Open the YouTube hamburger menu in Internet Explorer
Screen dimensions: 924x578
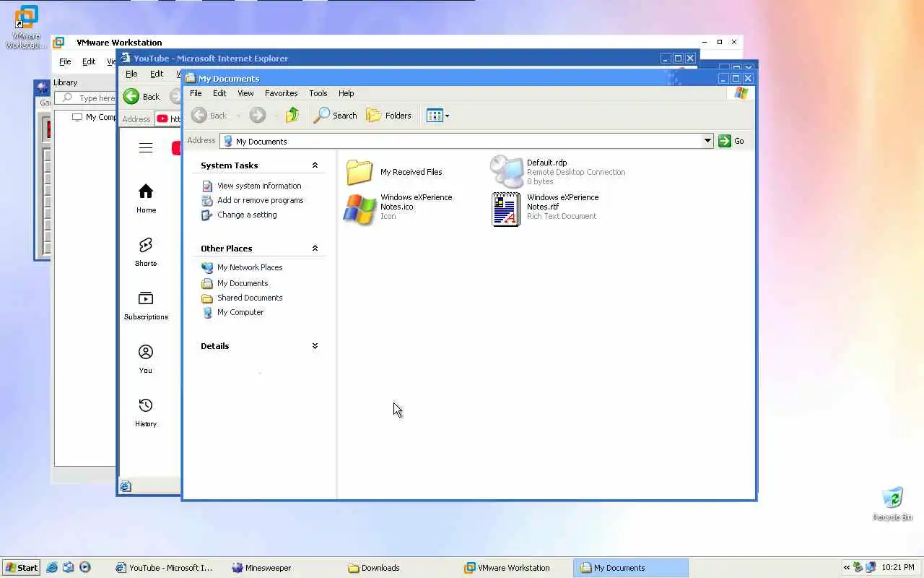click(146, 148)
